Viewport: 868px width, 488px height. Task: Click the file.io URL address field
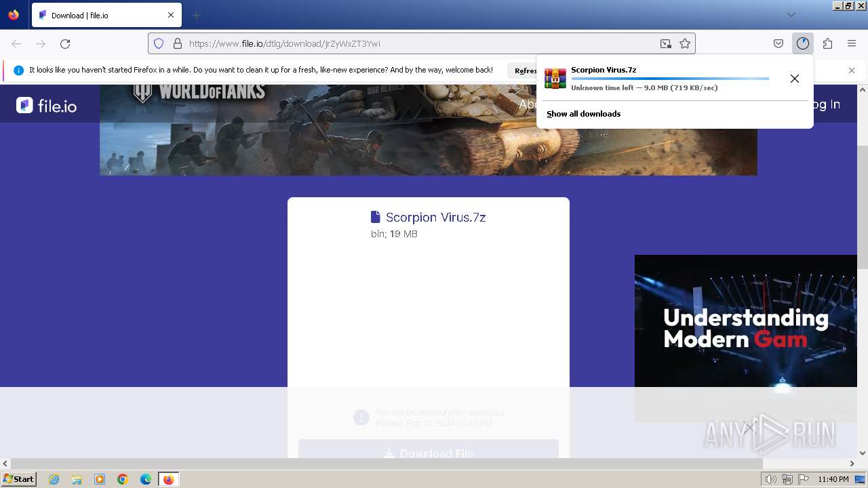tap(420, 43)
